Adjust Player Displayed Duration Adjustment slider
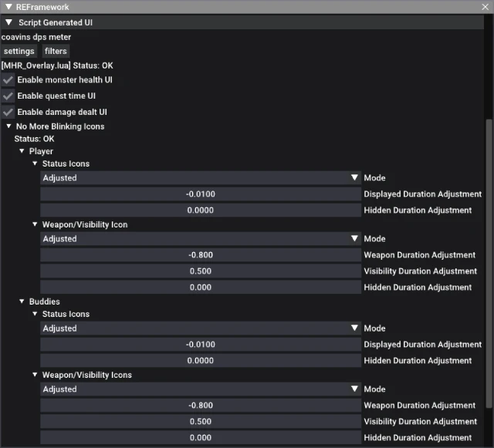Image resolution: width=494 pixels, height=448 pixels. pyautogui.click(x=201, y=194)
